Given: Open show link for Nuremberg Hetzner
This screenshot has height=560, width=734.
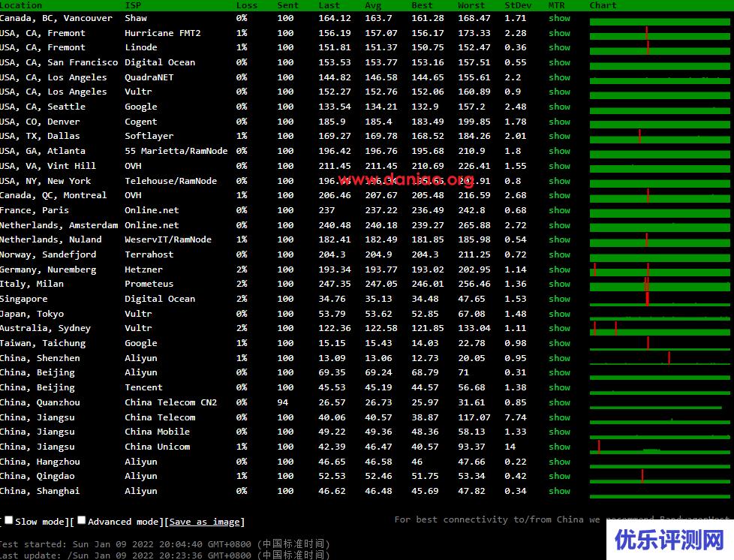Looking at the screenshot, I should click(559, 269).
